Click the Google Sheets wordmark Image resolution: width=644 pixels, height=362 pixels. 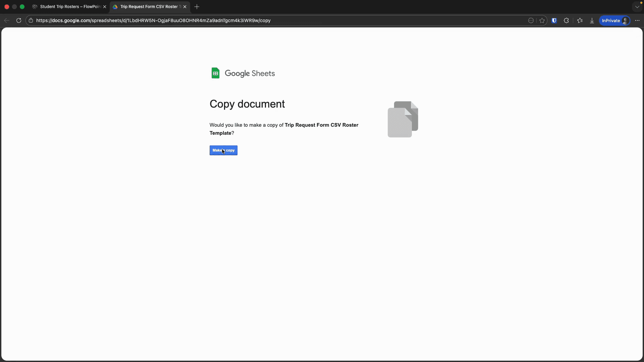click(x=250, y=73)
